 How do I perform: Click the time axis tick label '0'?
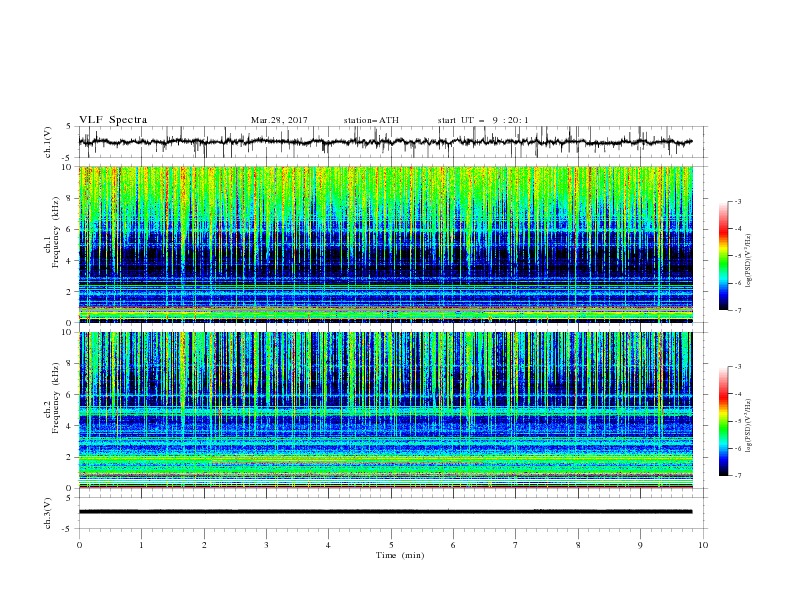[79, 545]
